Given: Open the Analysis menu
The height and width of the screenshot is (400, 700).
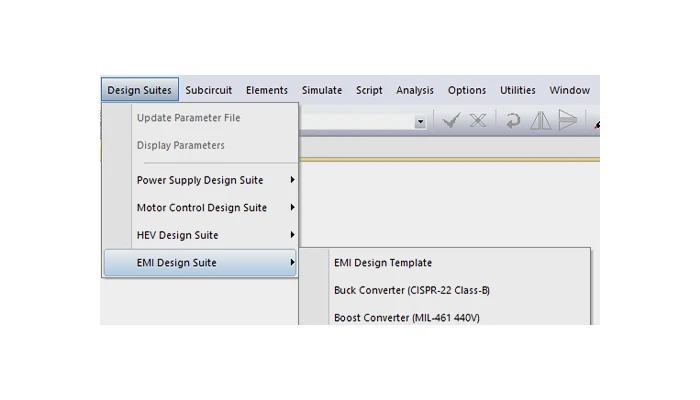Looking at the screenshot, I should [415, 90].
